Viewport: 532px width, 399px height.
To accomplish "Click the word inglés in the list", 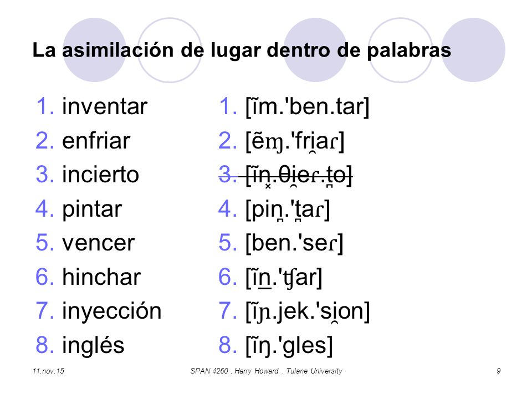I will (93, 345).
